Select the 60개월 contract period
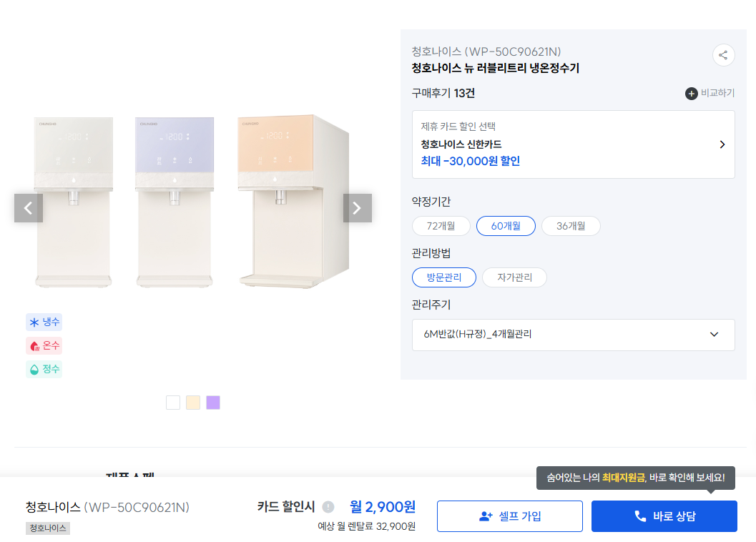Viewport: 756px width, 542px height. pos(506,226)
